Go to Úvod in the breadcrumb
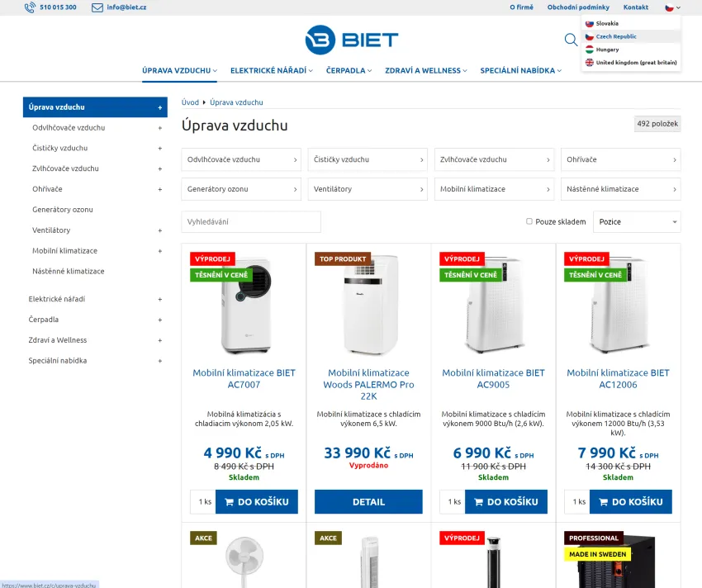Screen dimensions: 702x588 (190, 102)
